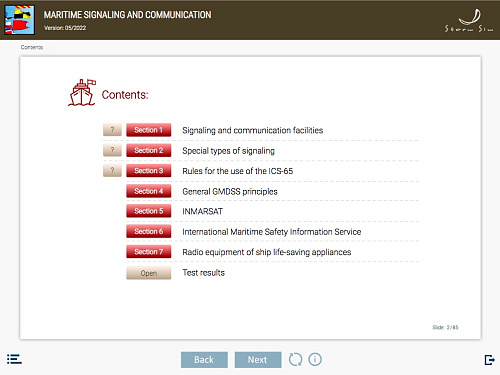This screenshot has width=500, height=375.
Task: Click the Open button for Test results
Action: tap(149, 273)
